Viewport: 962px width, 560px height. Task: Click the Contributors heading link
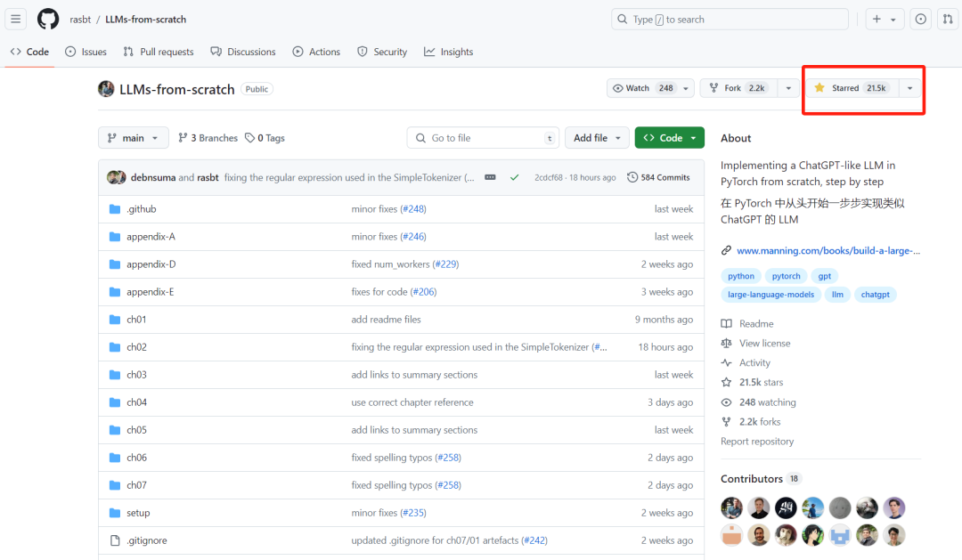pos(752,479)
